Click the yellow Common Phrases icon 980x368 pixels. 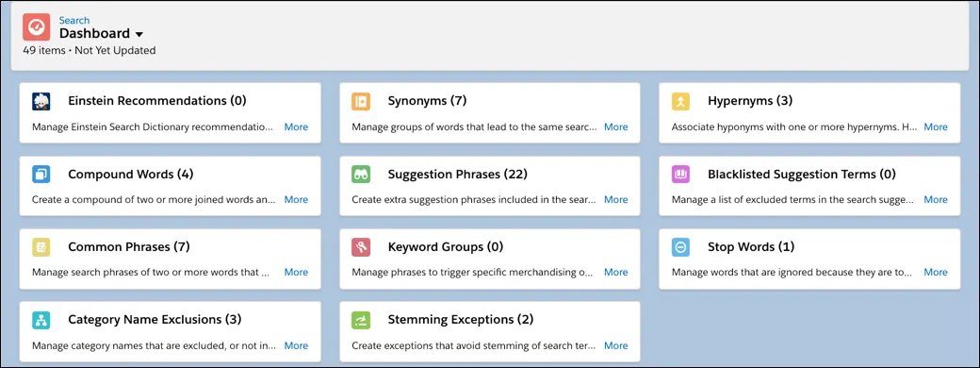click(x=41, y=247)
